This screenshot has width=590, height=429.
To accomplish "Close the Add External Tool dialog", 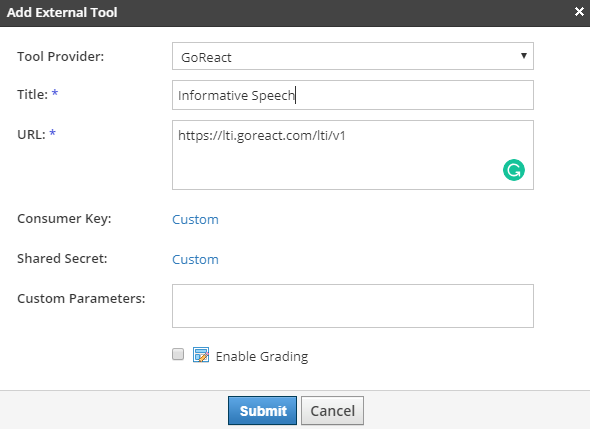I will (579, 12).
